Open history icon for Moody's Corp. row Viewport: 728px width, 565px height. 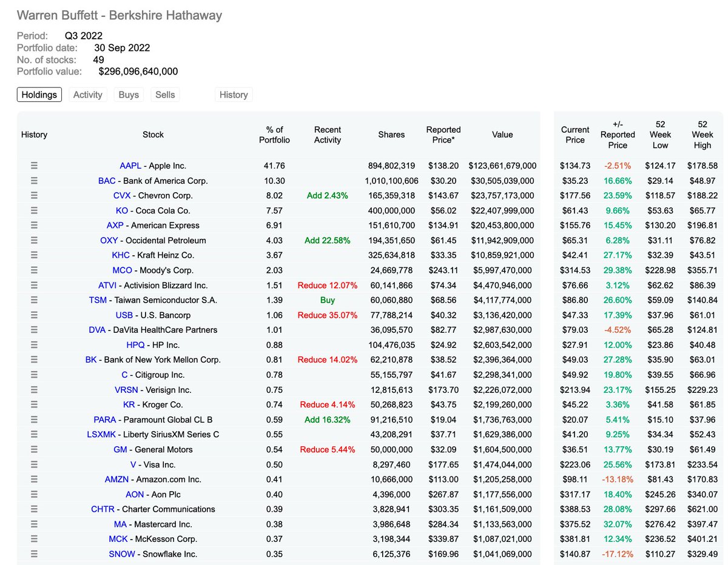[34, 270]
